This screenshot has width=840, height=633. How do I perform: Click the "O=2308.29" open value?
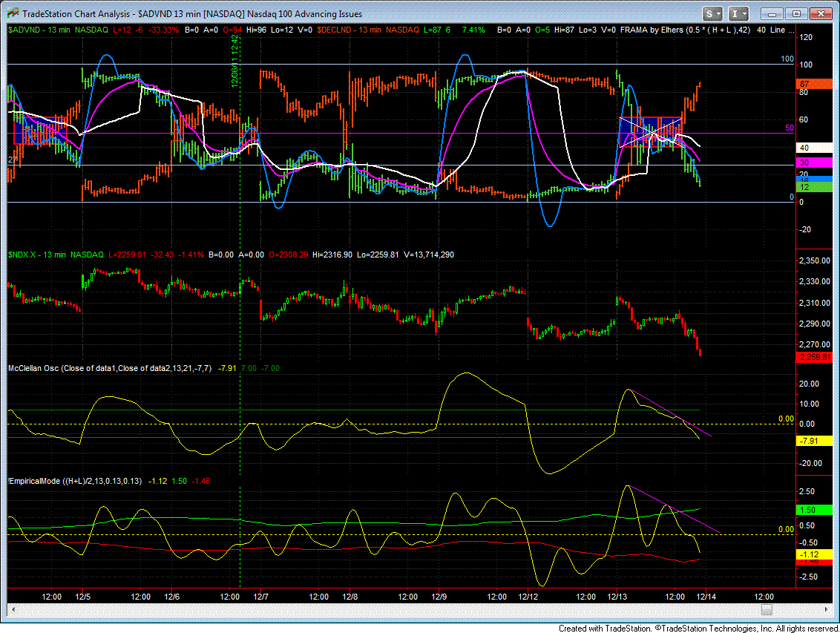click(288, 255)
